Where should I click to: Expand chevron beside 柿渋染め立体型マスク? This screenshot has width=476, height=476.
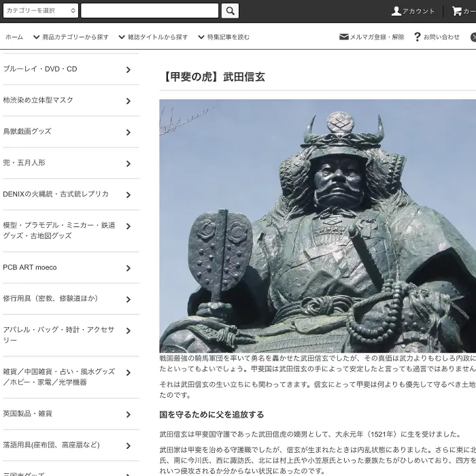(x=129, y=101)
